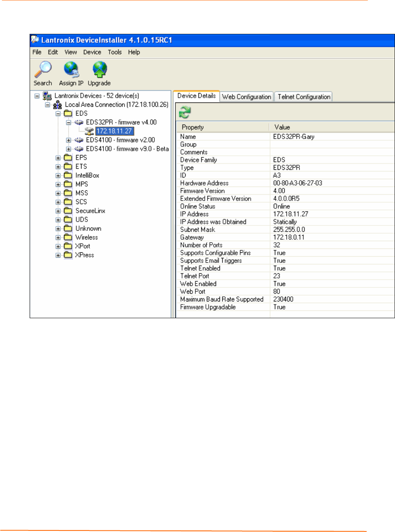Click the Unknown folder icon

point(68,229)
